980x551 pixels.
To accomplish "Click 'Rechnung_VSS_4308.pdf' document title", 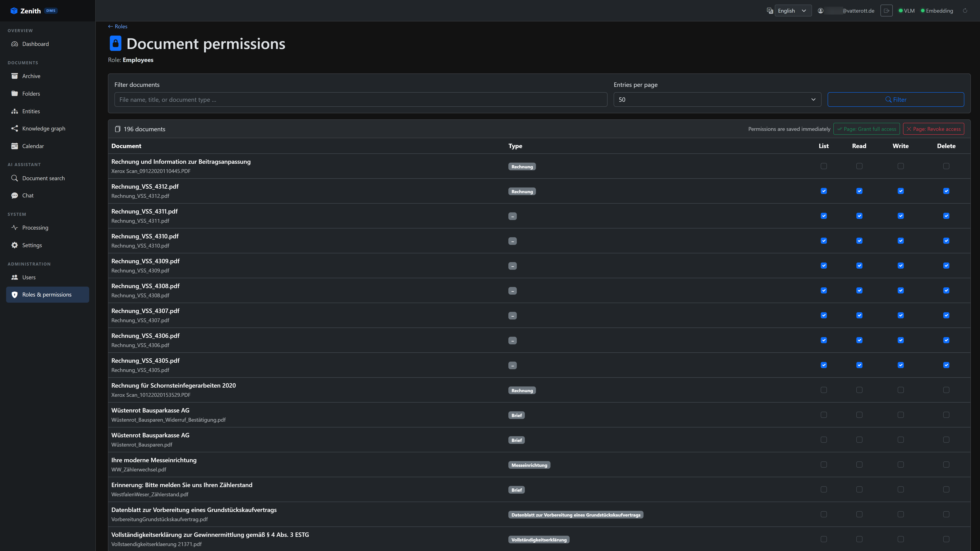I will (145, 286).
